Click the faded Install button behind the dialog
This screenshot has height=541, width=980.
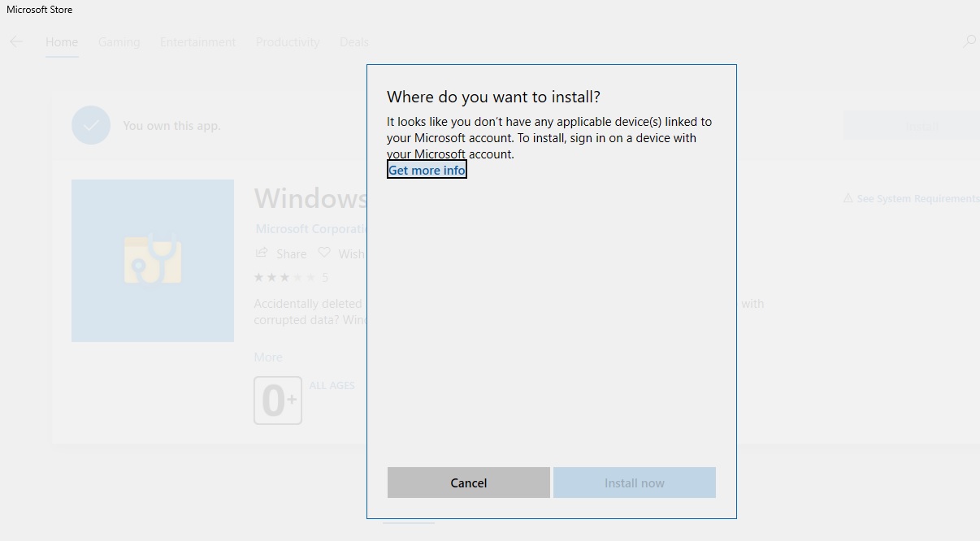[x=911, y=126]
